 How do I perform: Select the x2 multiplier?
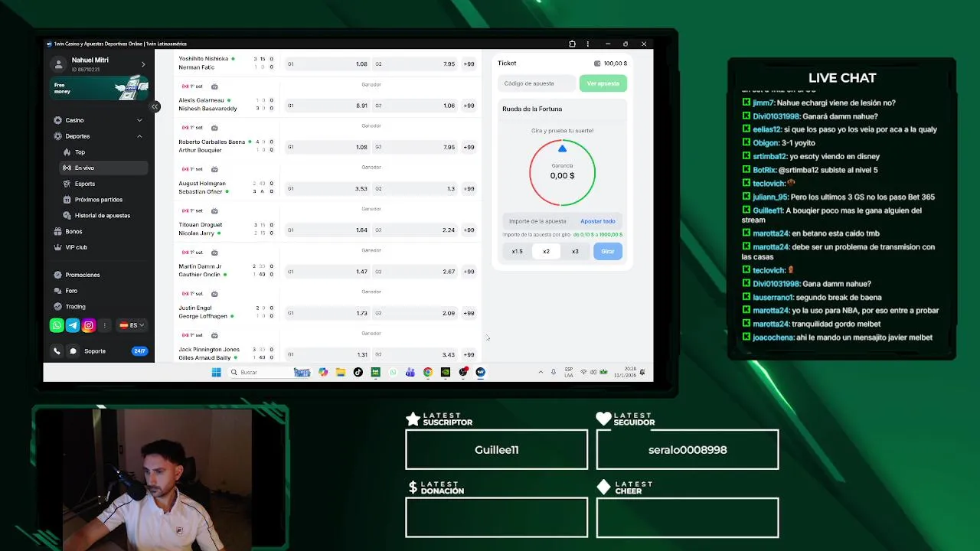[x=546, y=251]
